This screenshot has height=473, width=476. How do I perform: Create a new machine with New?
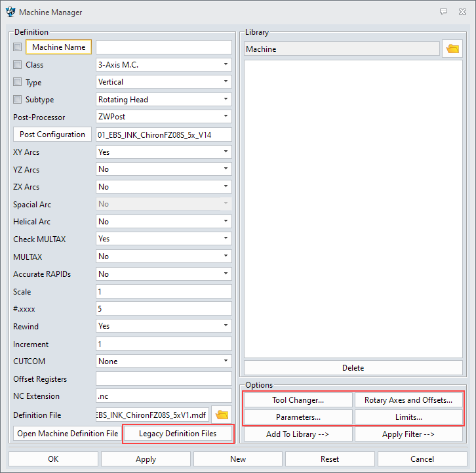[238, 459]
